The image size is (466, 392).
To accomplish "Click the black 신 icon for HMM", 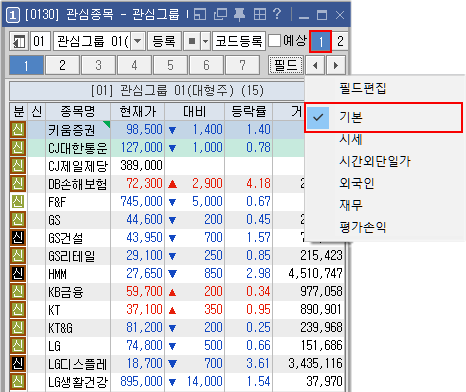I will [x=18, y=273].
